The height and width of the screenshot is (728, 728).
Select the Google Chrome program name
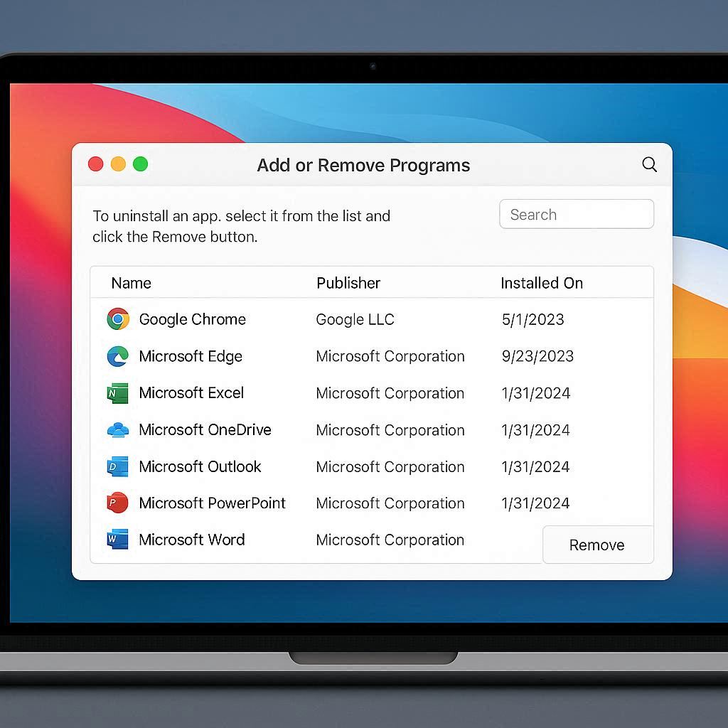193,319
